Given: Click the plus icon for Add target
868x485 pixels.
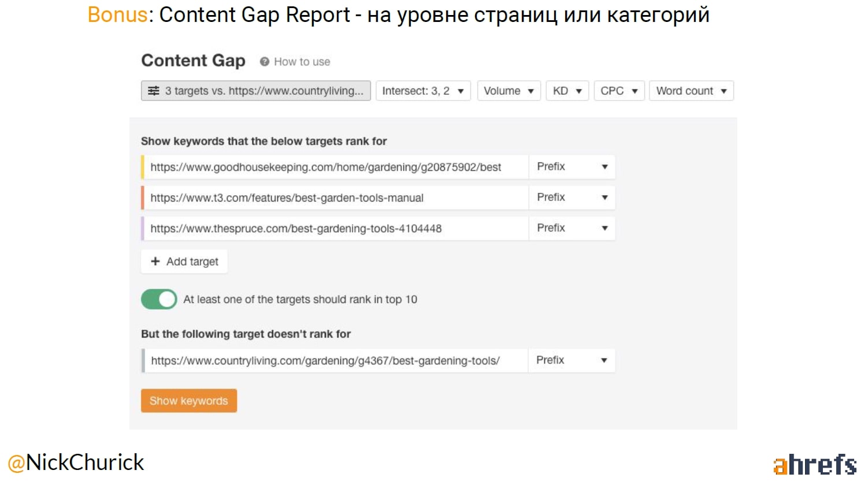Looking at the screenshot, I should pos(155,262).
